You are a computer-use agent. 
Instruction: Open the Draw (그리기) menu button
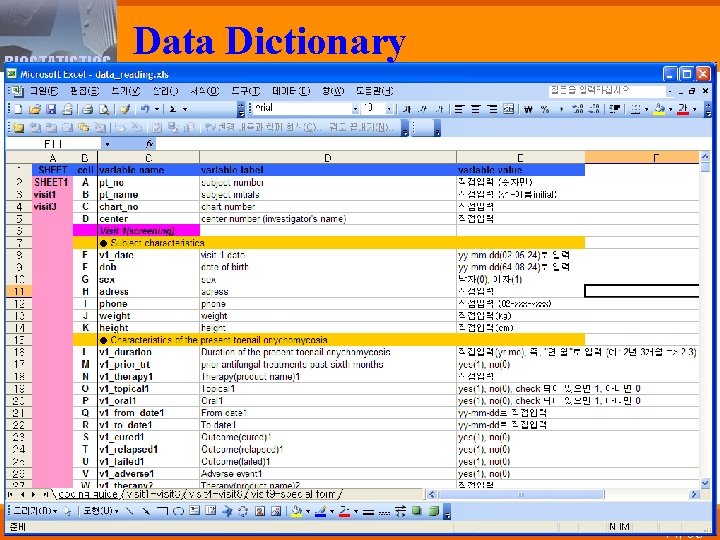click(35, 511)
